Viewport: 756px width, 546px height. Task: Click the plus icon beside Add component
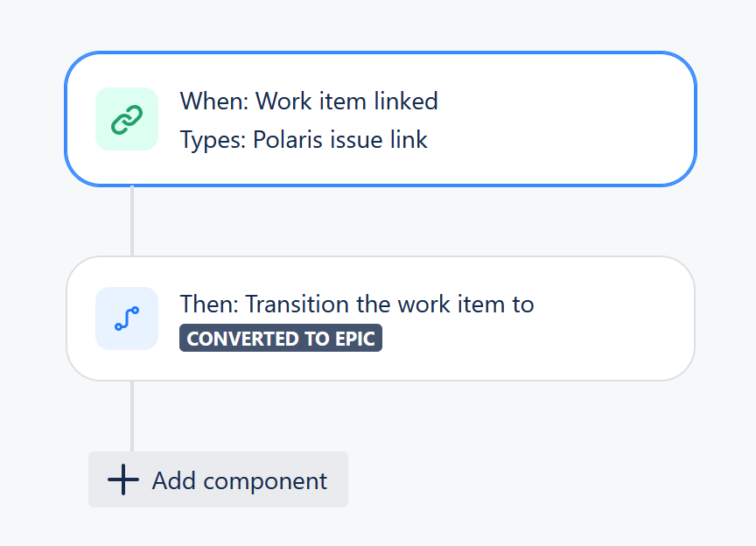click(x=123, y=479)
